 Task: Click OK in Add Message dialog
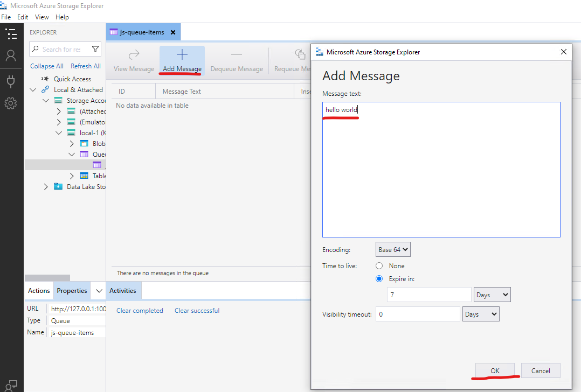(495, 370)
